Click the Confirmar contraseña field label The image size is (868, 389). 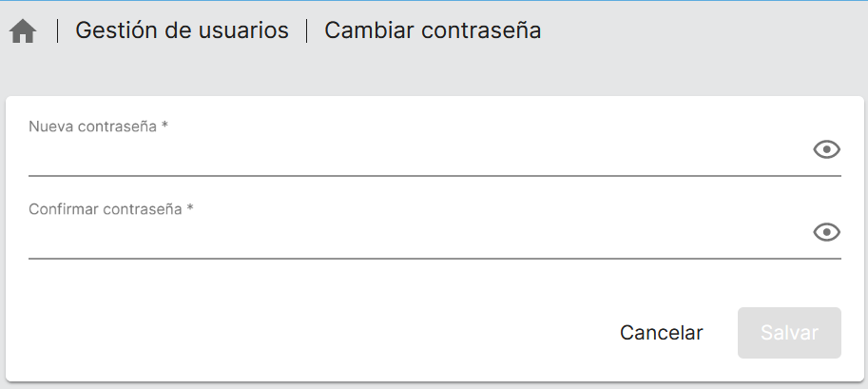point(110,209)
